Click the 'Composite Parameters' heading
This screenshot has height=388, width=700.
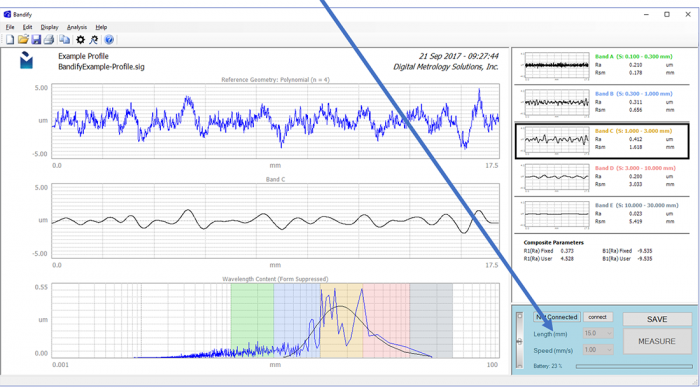554,242
